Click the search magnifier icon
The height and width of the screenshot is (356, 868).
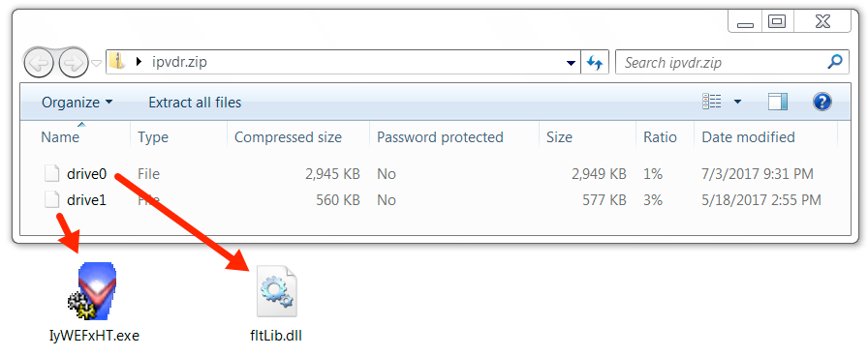pyautogui.click(x=835, y=62)
